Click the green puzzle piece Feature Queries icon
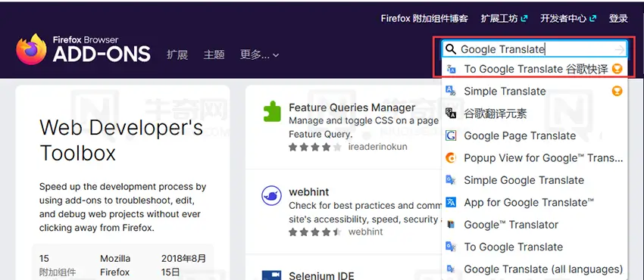The width and height of the screenshot is (644, 280). pyautogui.click(x=271, y=111)
